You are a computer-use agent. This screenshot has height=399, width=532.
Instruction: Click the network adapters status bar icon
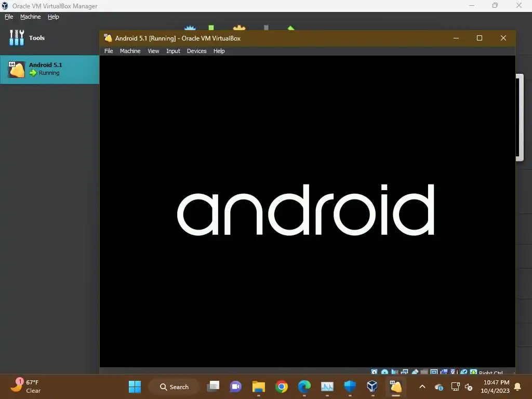[404, 372]
